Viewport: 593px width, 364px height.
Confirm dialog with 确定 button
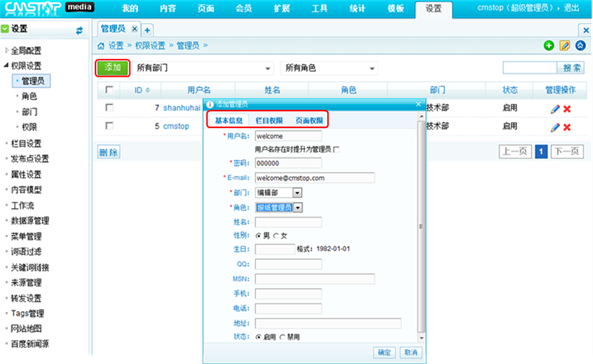pyautogui.click(x=384, y=353)
